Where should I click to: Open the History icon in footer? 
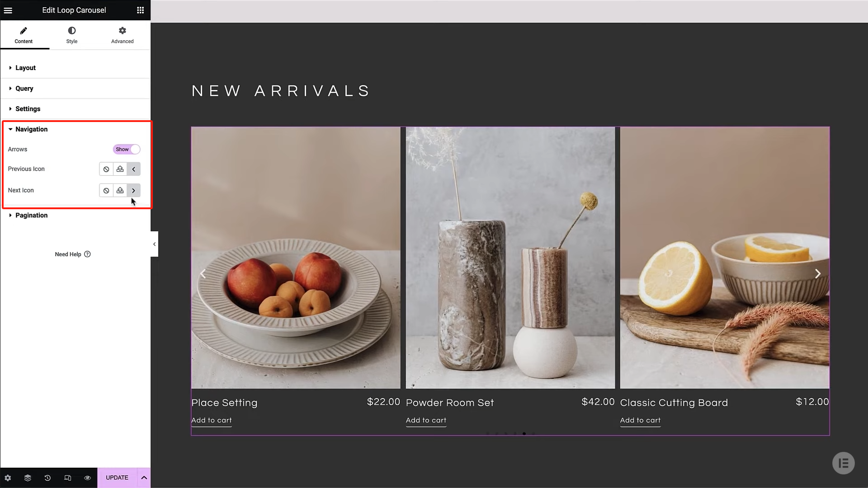click(x=47, y=478)
